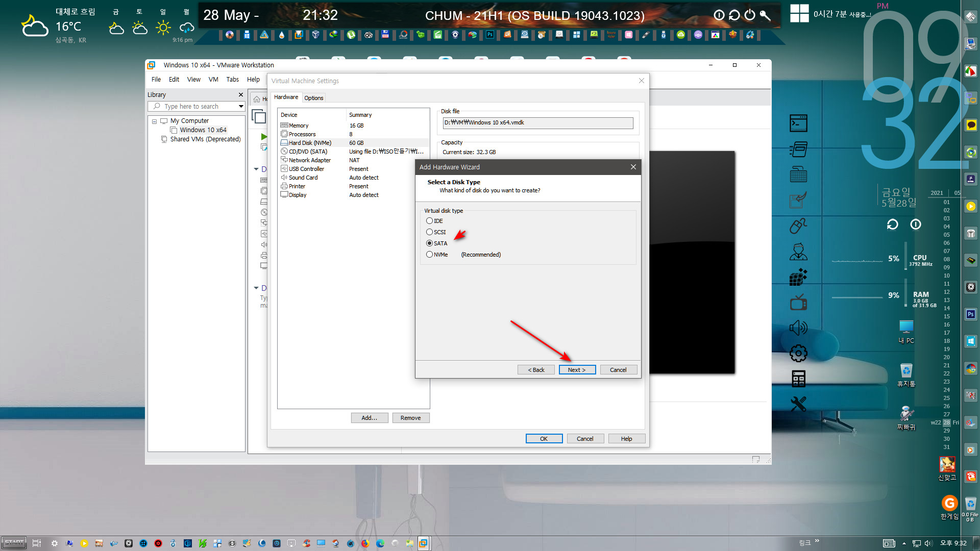Select the IDE disk type radio button
980x551 pixels.
click(429, 221)
